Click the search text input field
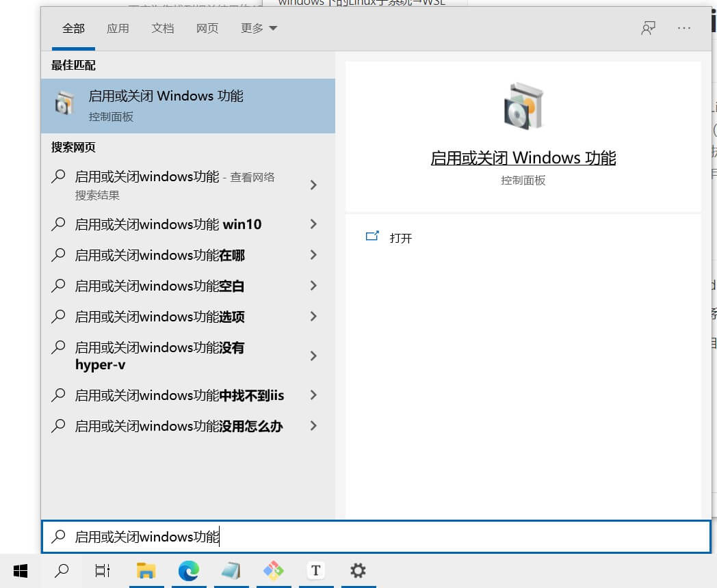Viewport: 717px width, 588px height. 376,536
